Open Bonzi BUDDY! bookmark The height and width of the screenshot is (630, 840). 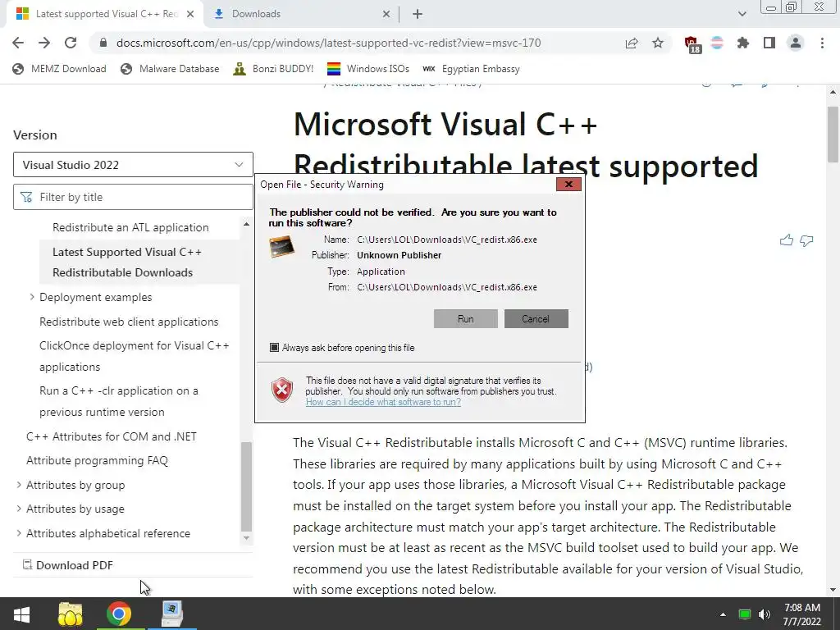coord(273,69)
